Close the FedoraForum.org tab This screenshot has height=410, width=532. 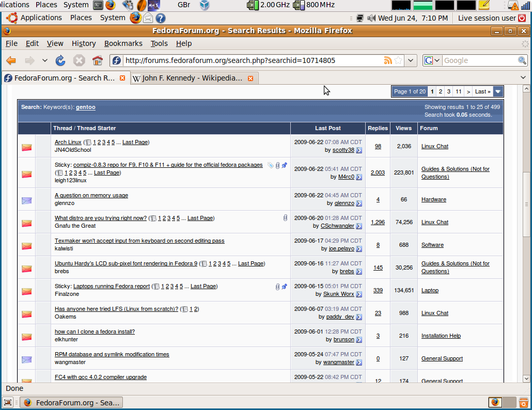[x=122, y=78]
